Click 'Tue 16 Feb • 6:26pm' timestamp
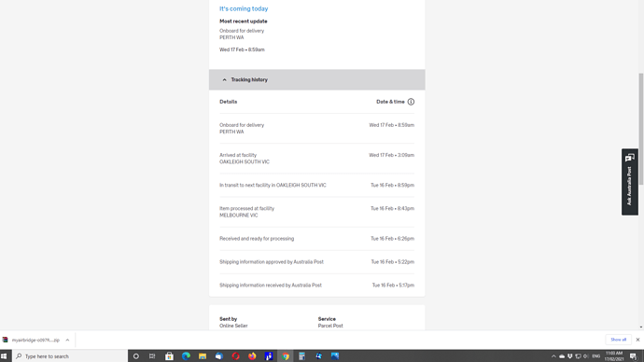644x362 pixels. pyautogui.click(x=392, y=239)
